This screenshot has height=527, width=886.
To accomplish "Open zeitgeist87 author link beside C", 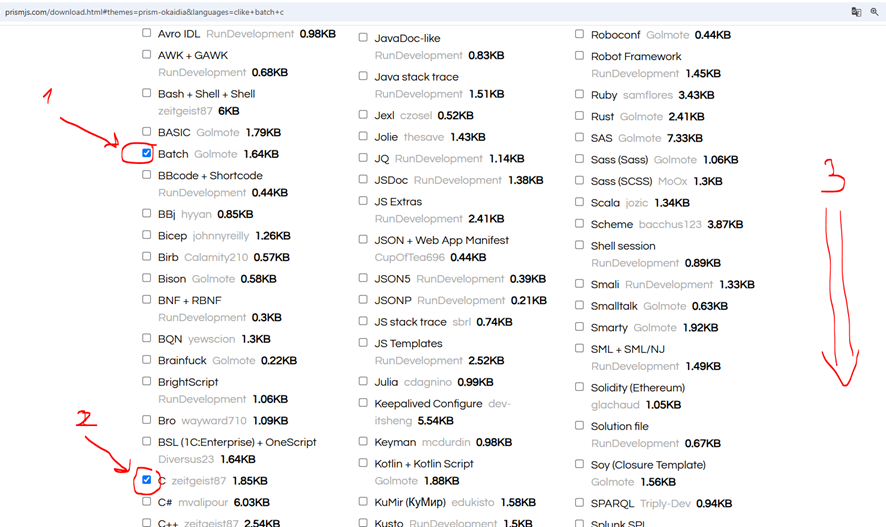I will [x=198, y=481].
